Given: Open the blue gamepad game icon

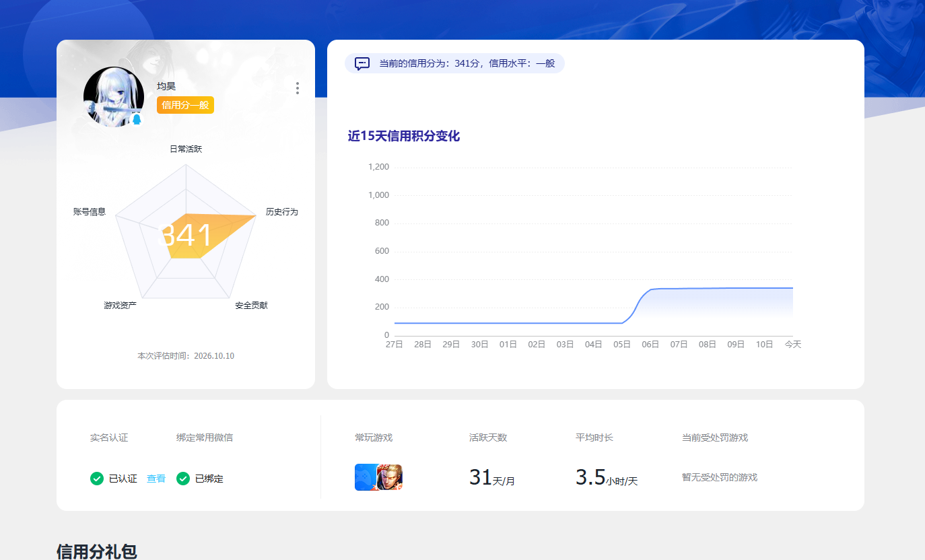Looking at the screenshot, I should click(x=366, y=477).
